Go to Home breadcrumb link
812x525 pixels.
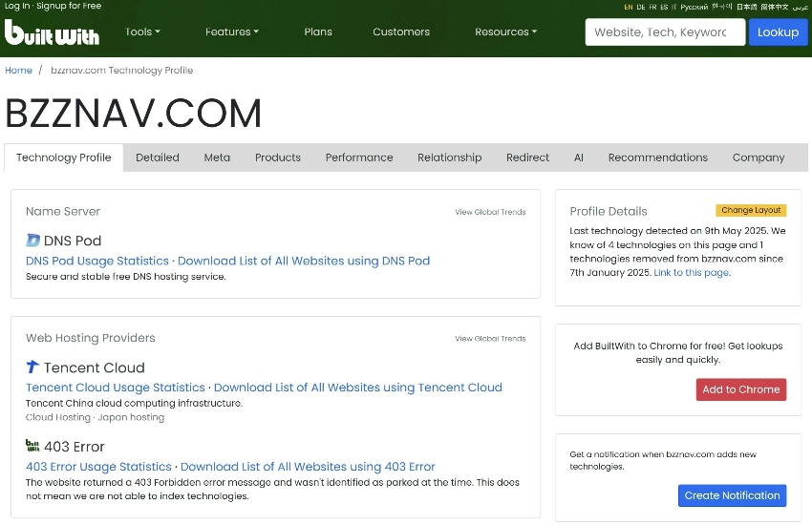[19, 70]
